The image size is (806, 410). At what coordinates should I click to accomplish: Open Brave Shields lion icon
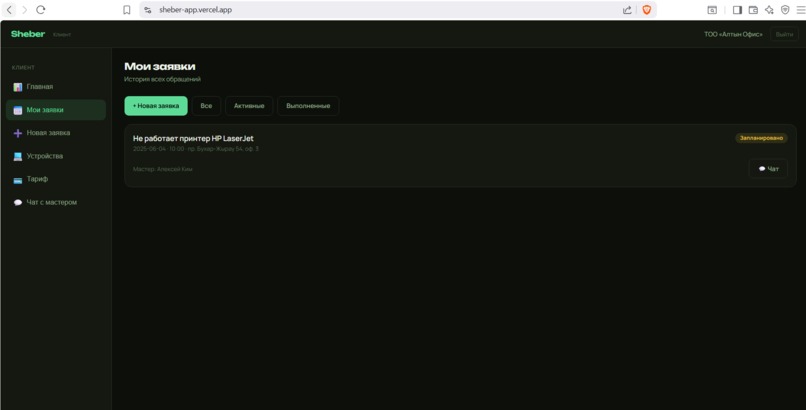647,10
